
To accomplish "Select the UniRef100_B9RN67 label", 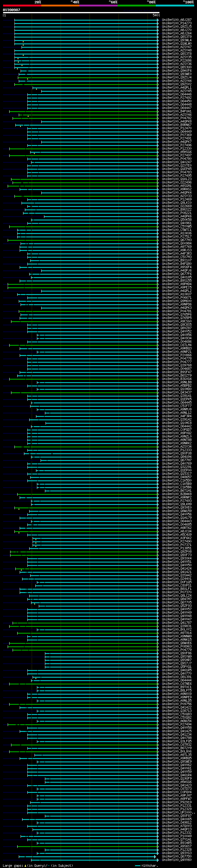I will pyautogui.click(x=177, y=125).
